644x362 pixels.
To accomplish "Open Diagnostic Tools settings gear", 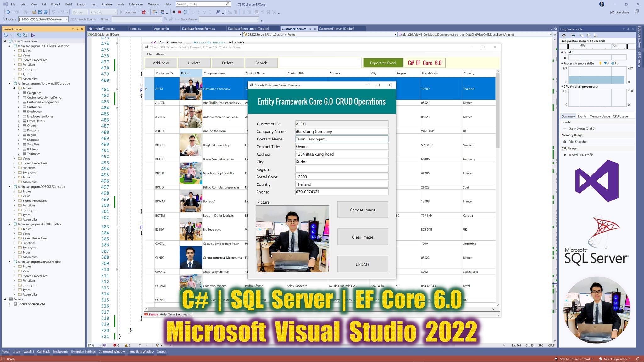I will coord(564,35).
